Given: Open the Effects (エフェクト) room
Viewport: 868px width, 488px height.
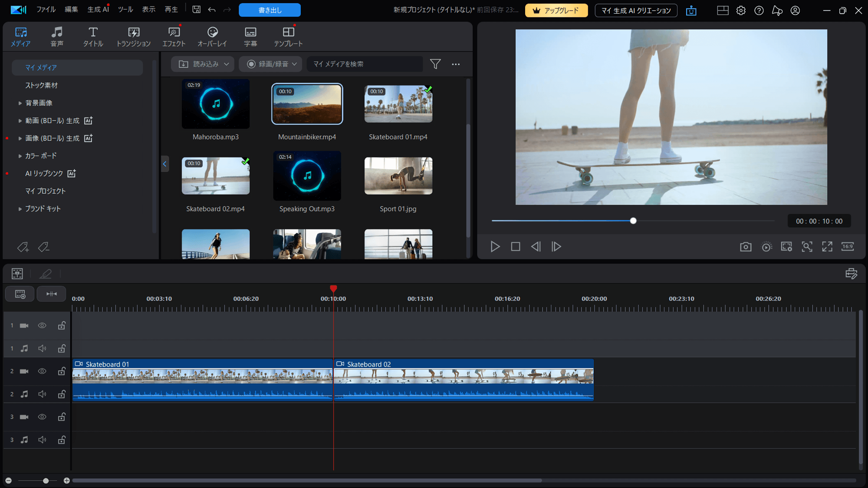Looking at the screenshot, I should click(x=174, y=36).
